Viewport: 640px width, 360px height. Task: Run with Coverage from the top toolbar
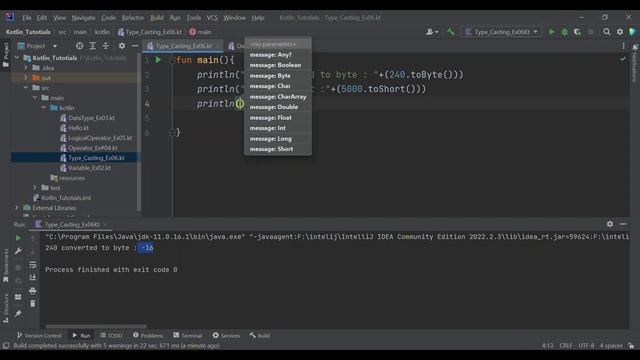tap(577, 32)
